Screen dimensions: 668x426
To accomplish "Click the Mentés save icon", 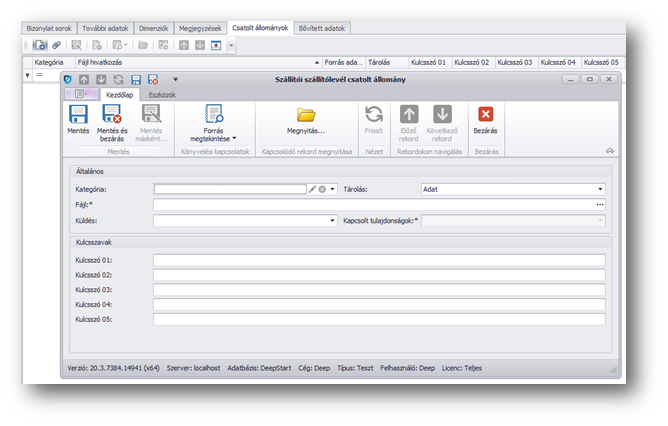I will pos(78,115).
